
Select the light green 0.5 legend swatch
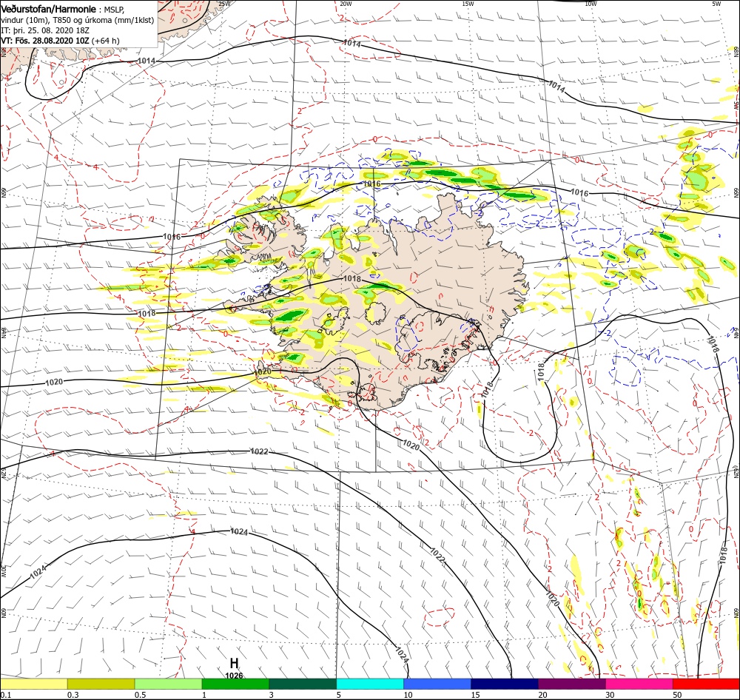click(x=169, y=684)
